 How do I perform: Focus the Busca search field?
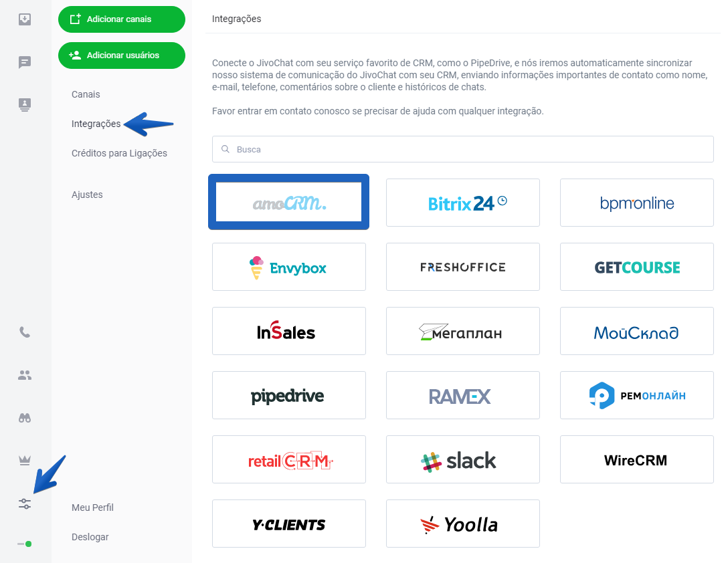(462, 149)
